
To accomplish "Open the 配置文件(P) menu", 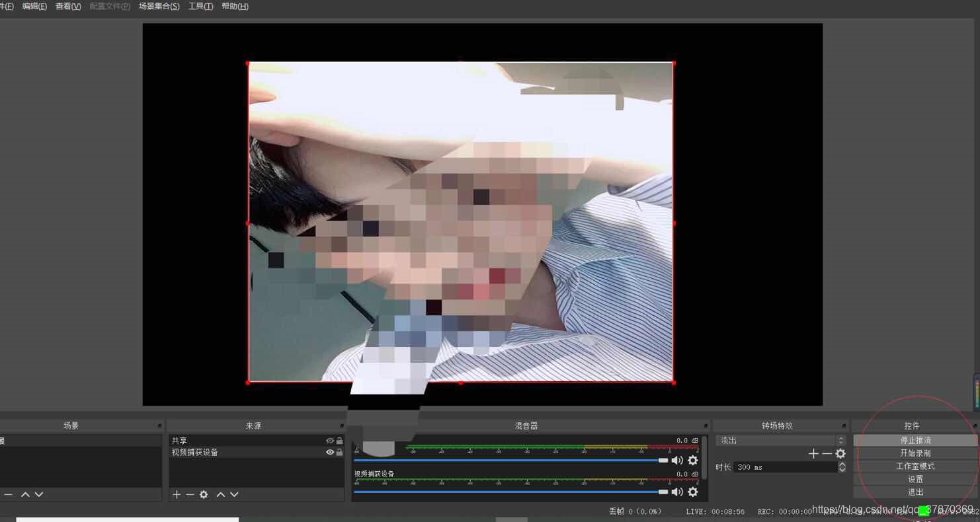I will (110, 6).
